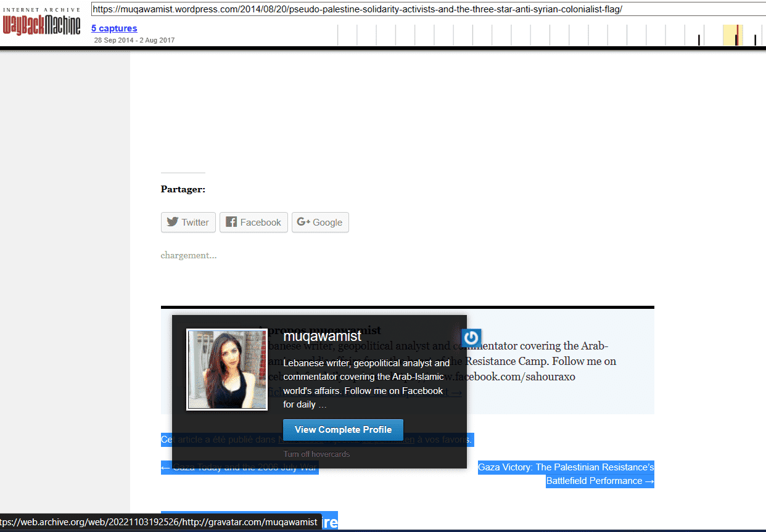Click capture date range 28 Sep 2014 - 2 Aug 2017
766x532 pixels.
click(x=134, y=40)
